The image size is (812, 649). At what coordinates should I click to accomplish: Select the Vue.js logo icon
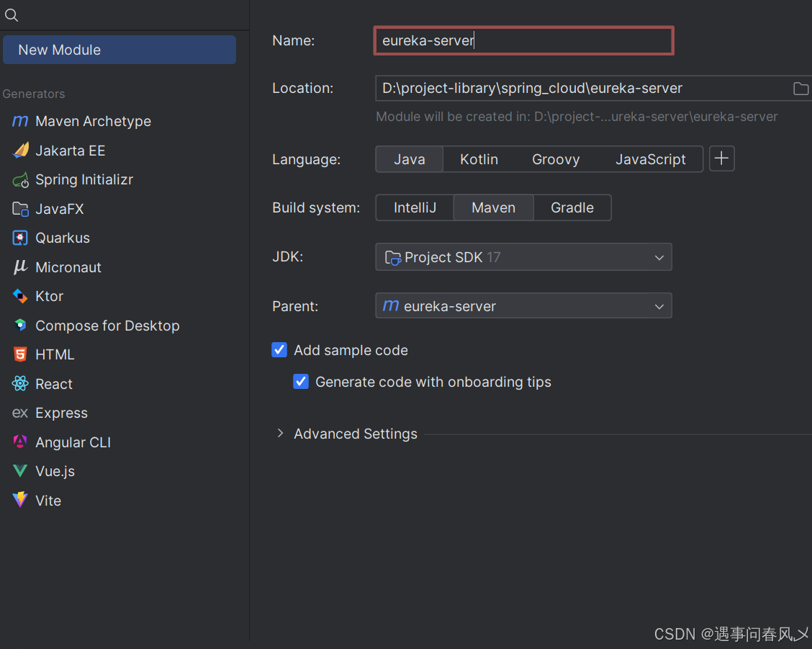click(20, 471)
